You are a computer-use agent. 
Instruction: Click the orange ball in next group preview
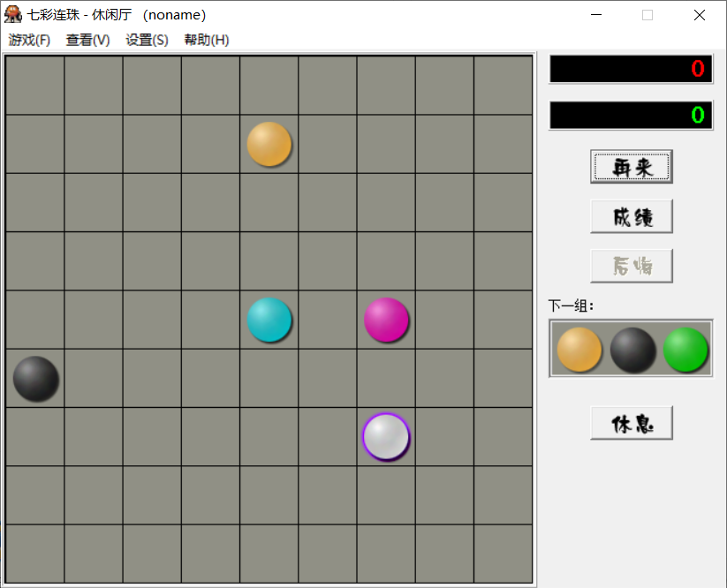coord(579,350)
